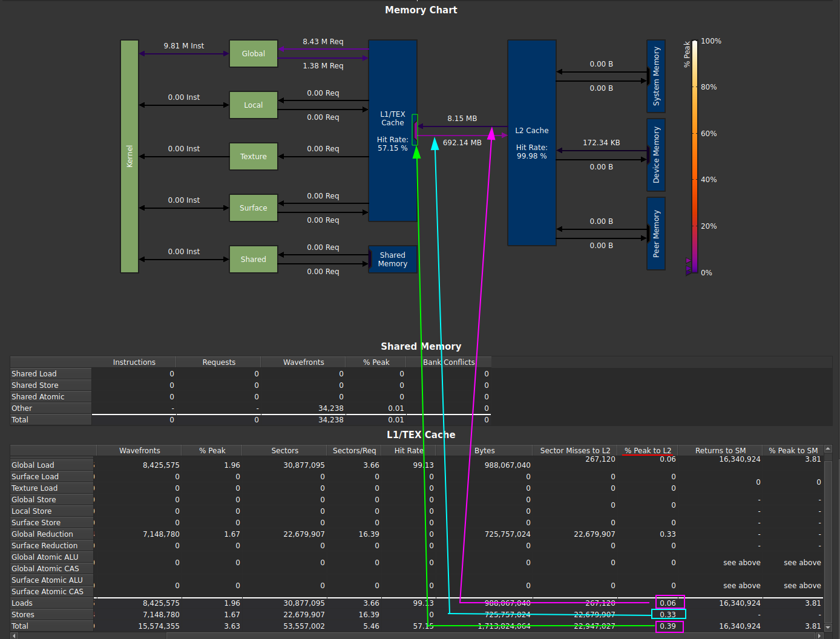Screen dimensions: 840x639
Task: Click the % Peak color scale bar
Action: pos(695,156)
